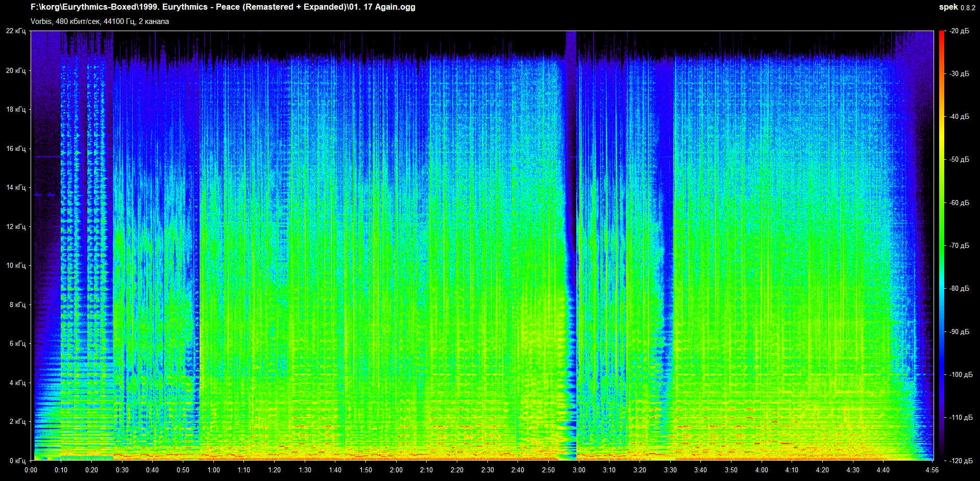Screen dimensions: 980x481
Task: Click the 1:30 time axis label
Action: tap(305, 470)
